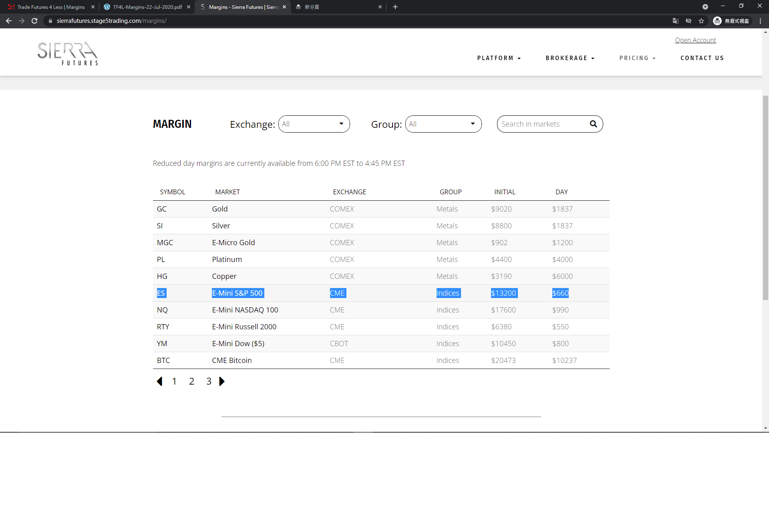
Task: Open the Chrome three-dot menu
Action: pos(760,21)
